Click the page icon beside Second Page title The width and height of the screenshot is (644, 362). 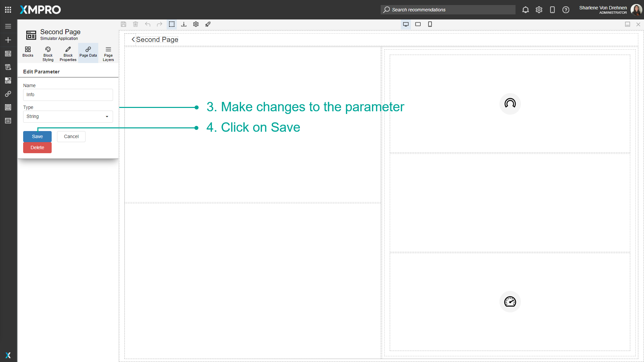pos(31,35)
